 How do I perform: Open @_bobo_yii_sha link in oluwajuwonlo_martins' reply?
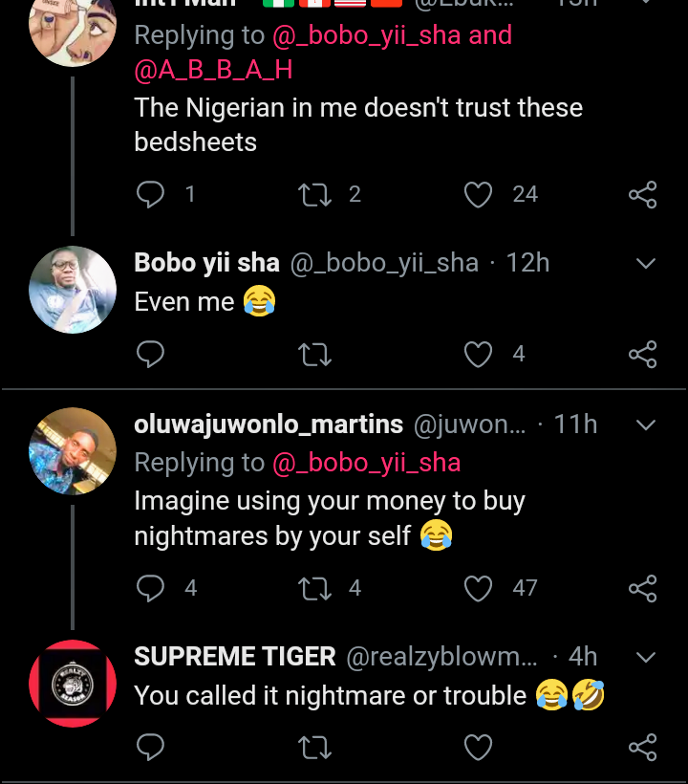[x=367, y=463]
